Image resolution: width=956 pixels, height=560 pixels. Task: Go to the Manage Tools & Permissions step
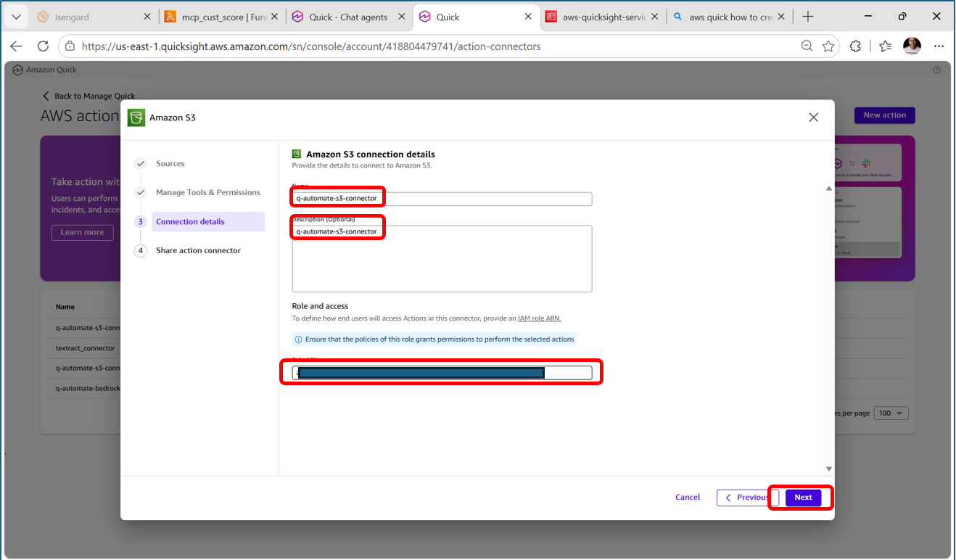click(207, 193)
